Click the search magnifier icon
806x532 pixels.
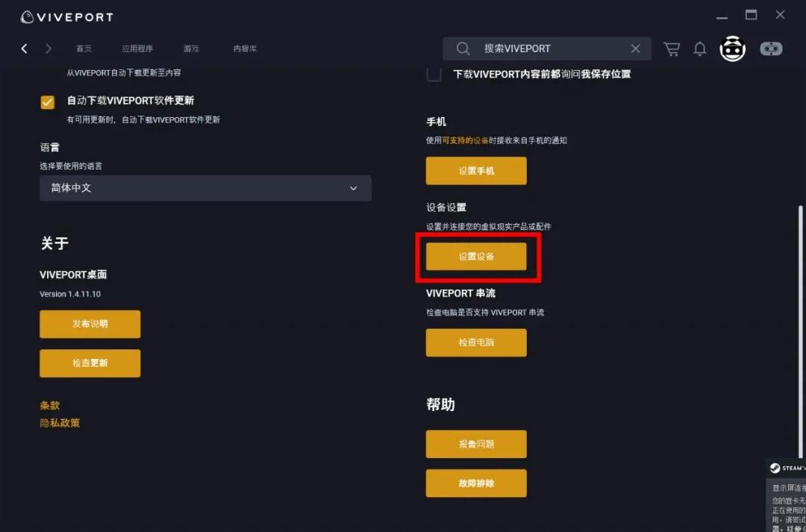(462, 48)
